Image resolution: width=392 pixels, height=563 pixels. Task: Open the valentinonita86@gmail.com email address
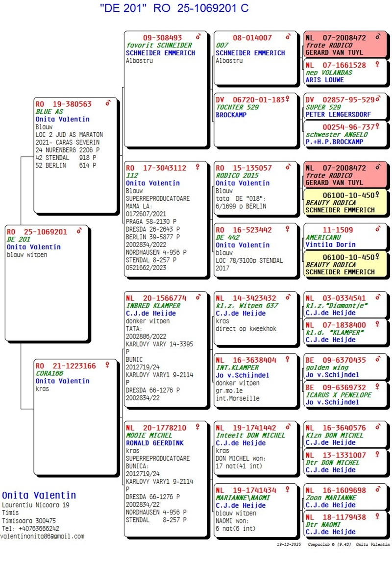42,536
